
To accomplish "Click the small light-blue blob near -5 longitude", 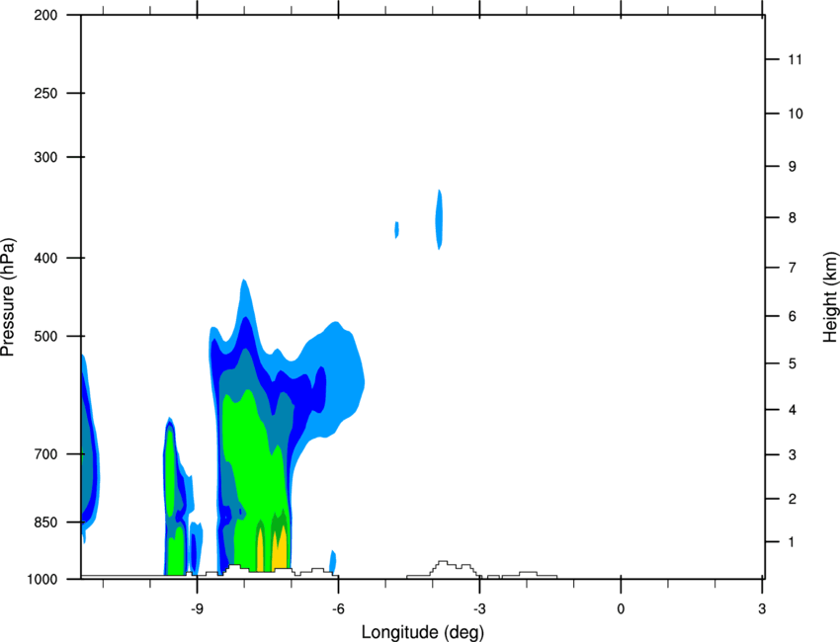I will coord(397,230).
